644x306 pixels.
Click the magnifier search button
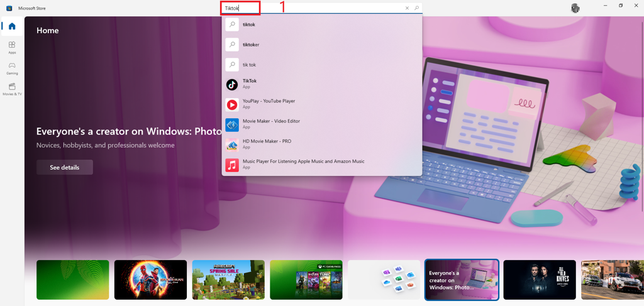point(416,8)
